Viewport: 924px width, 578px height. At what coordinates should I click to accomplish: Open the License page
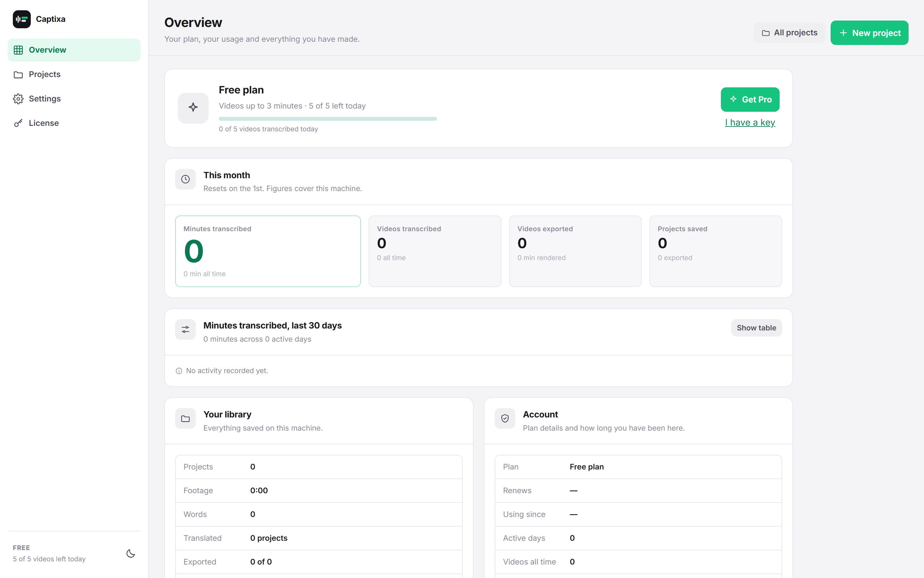(x=74, y=123)
